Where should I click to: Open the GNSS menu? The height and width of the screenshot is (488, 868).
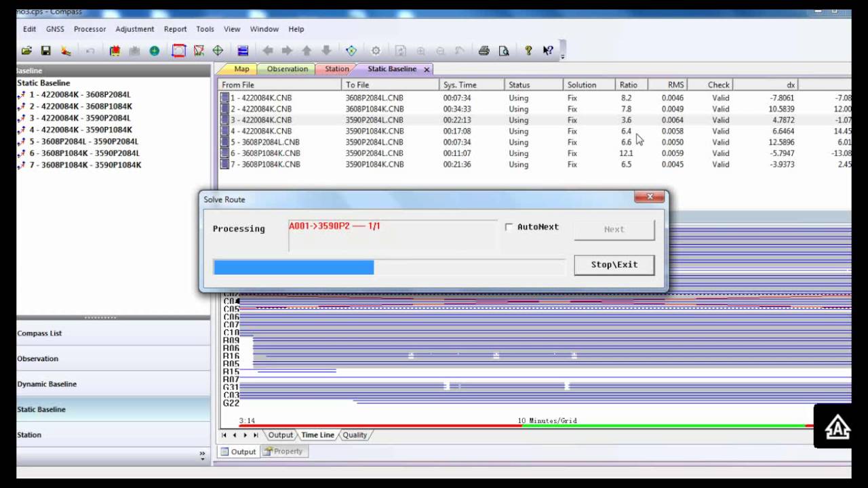pos(56,29)
